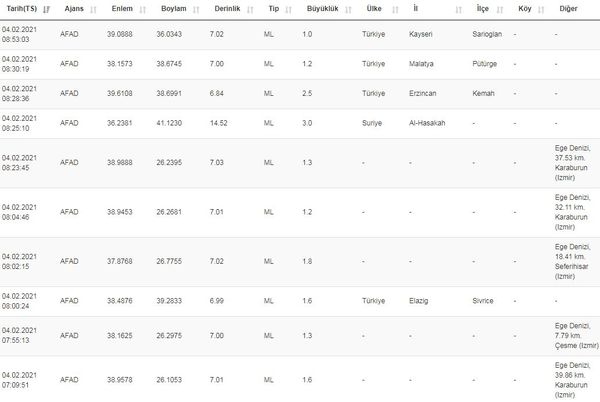
Task: Click the Büyüklük column header label
Action: point(320,9)
